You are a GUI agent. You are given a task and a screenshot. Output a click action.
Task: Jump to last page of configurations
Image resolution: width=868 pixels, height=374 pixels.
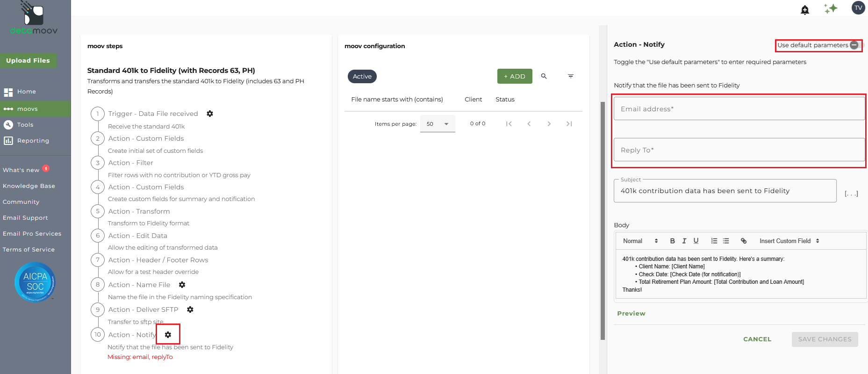tap(569, 124)
